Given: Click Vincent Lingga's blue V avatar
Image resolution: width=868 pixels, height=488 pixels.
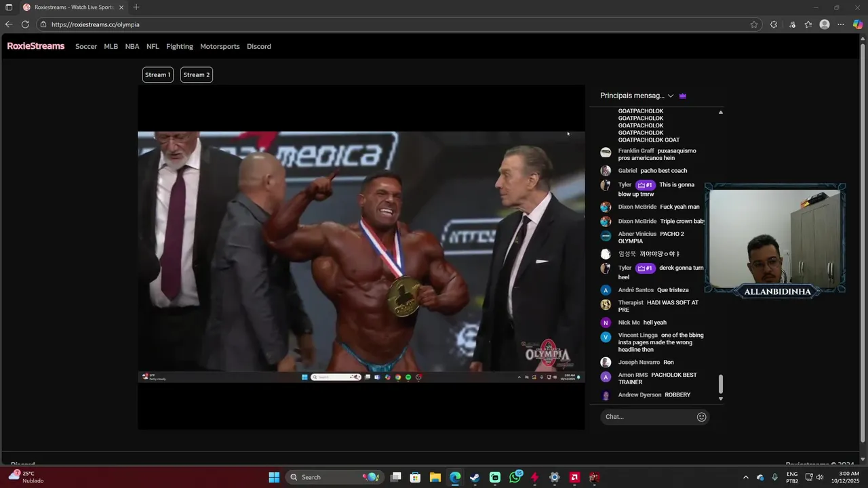Looking at the screenshot, I should [x=606, y=337].
